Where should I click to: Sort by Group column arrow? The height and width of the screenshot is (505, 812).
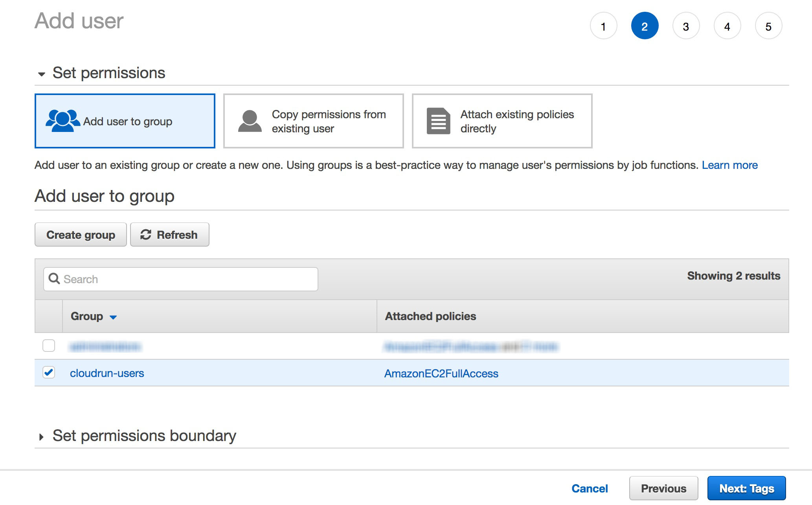[x=113, y=317]
